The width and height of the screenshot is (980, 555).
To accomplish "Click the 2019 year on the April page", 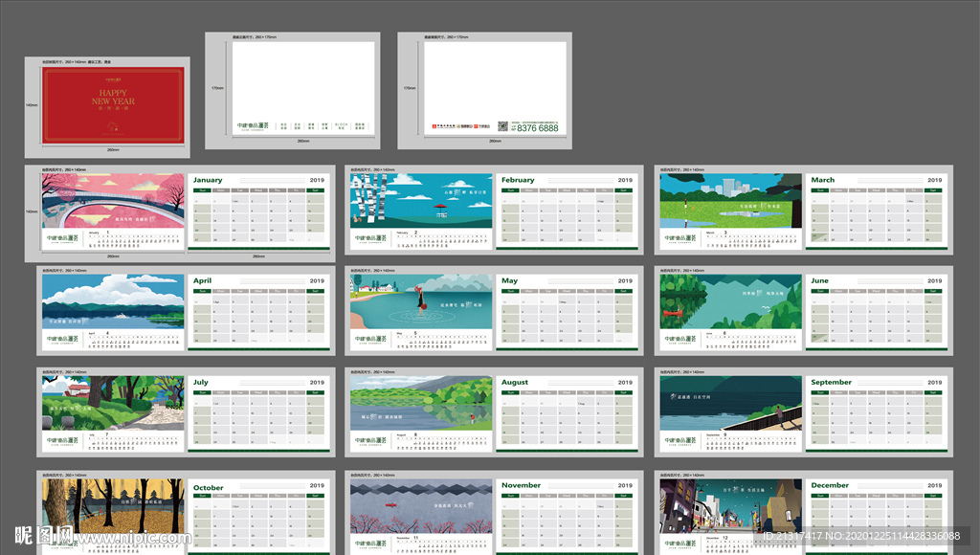I will pyautogui.click(x=317, y=281).
